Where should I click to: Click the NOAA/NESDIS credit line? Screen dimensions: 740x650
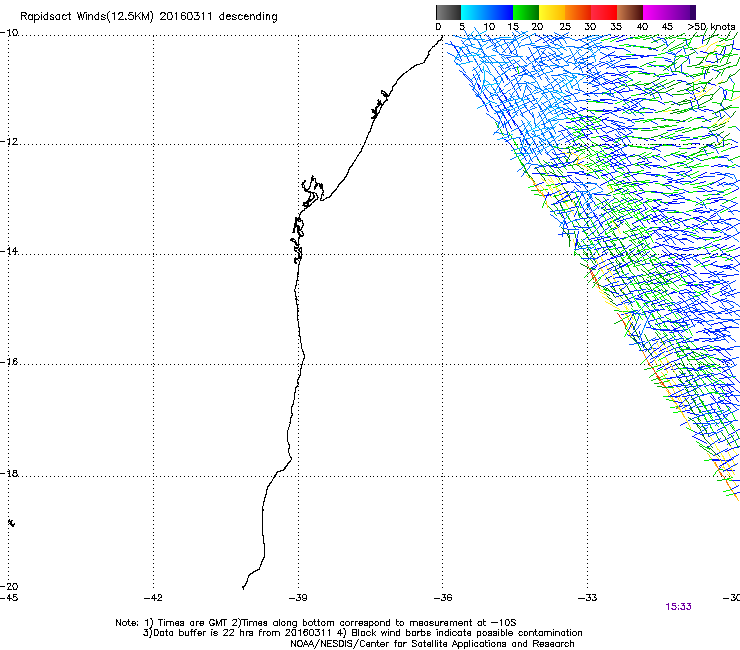(432, 644)
